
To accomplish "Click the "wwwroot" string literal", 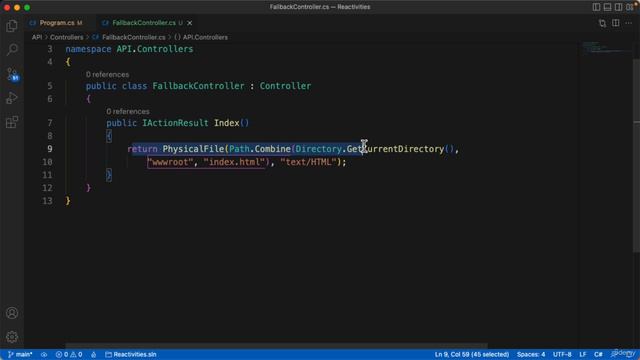I will (x=170, y=162).
